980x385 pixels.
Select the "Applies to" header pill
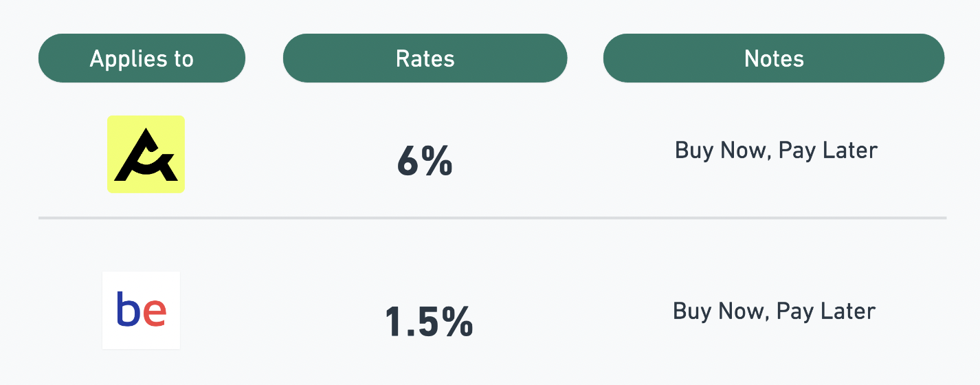(142, 58)
